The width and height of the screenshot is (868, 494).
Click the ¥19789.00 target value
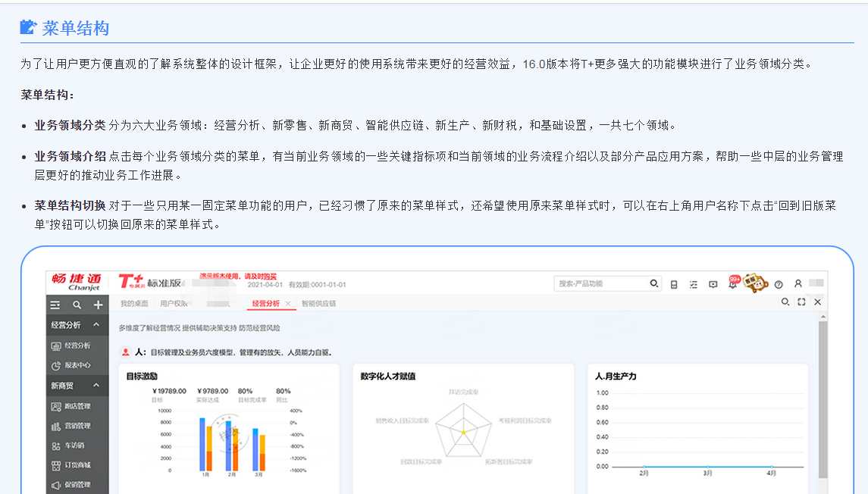[169, 391]
